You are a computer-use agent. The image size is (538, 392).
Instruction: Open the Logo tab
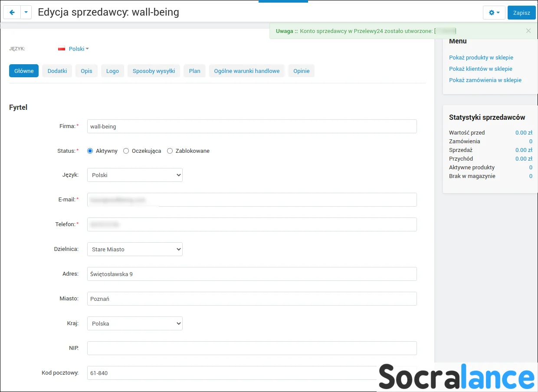[x=112, y=71]
